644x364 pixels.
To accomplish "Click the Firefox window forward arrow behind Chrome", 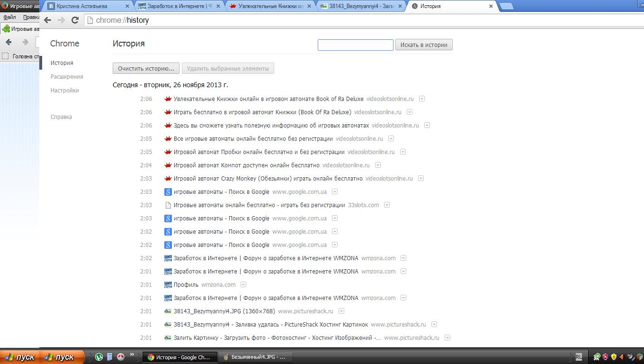I will tap(26, 42).
